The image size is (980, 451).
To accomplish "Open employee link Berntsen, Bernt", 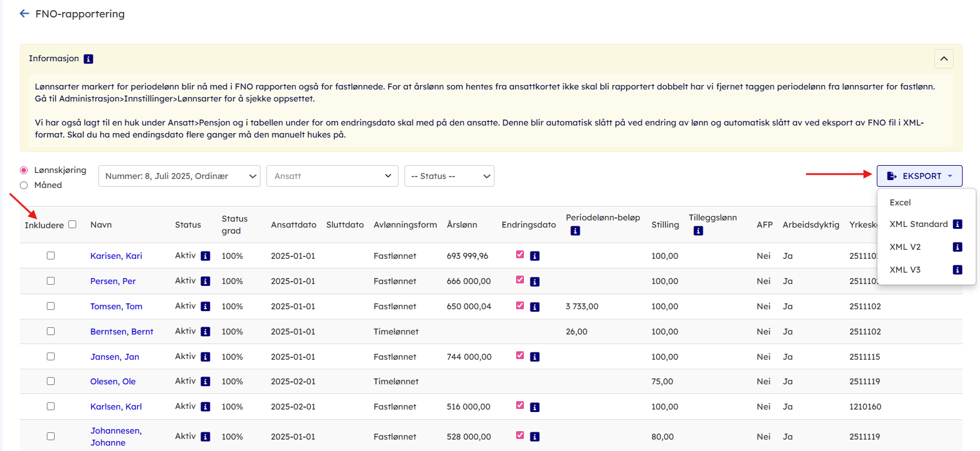I will click(x=122, y=331).
